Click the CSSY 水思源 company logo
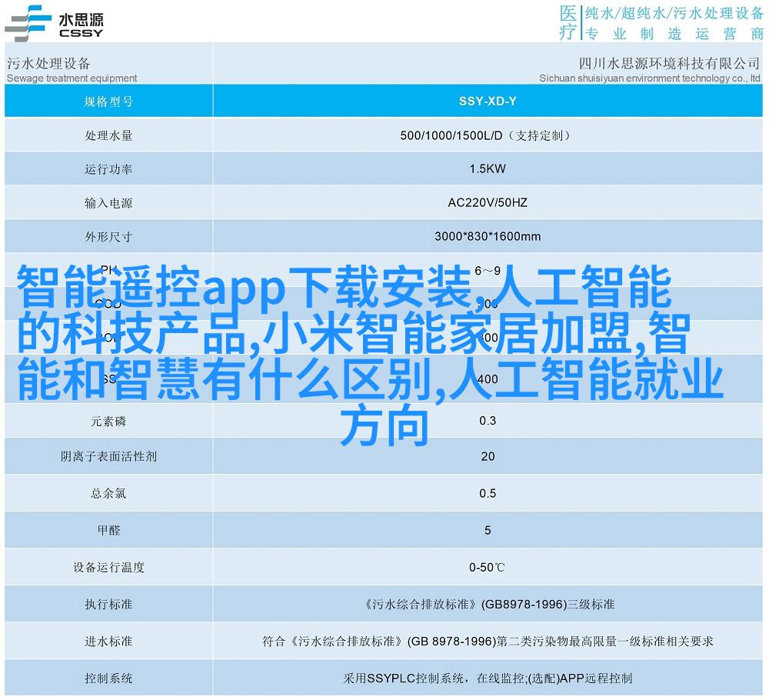This screenshot has height=700, width=769. tap(54, 23)
